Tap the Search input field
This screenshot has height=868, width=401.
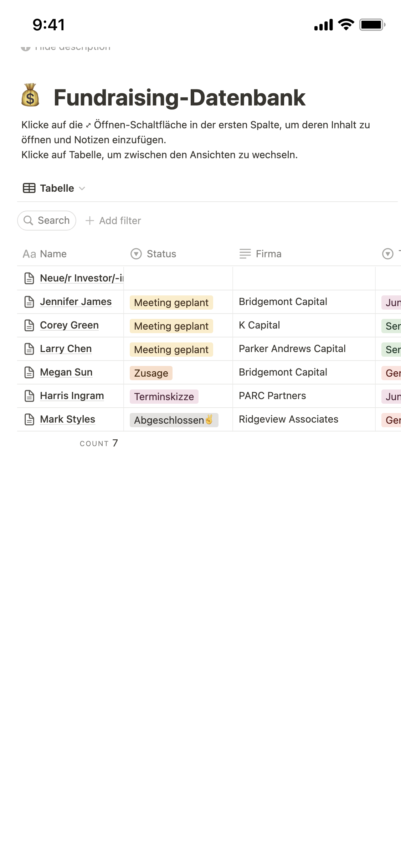pyautogui.click(x=53, y=221)
